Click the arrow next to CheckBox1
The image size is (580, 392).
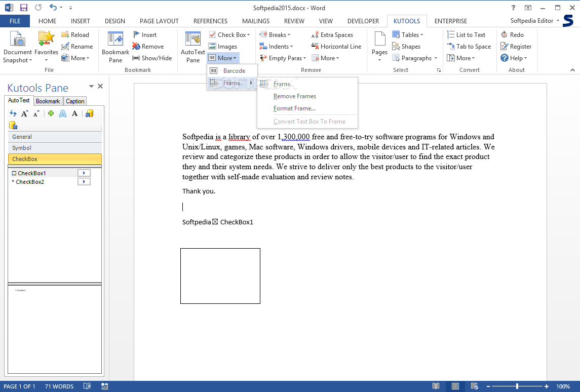(x=84, y=173)
